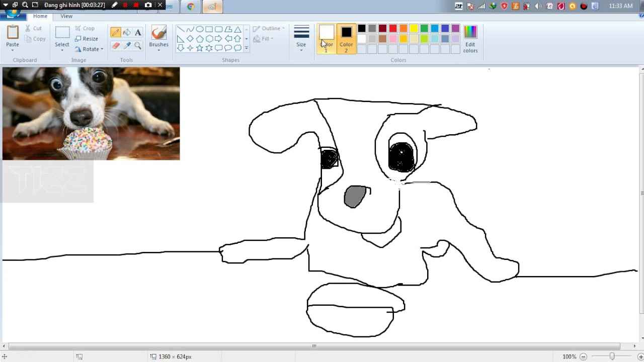Choose the Pentagon shape
The height and width of the screenshot is (362, 644).
click(199, 39)
